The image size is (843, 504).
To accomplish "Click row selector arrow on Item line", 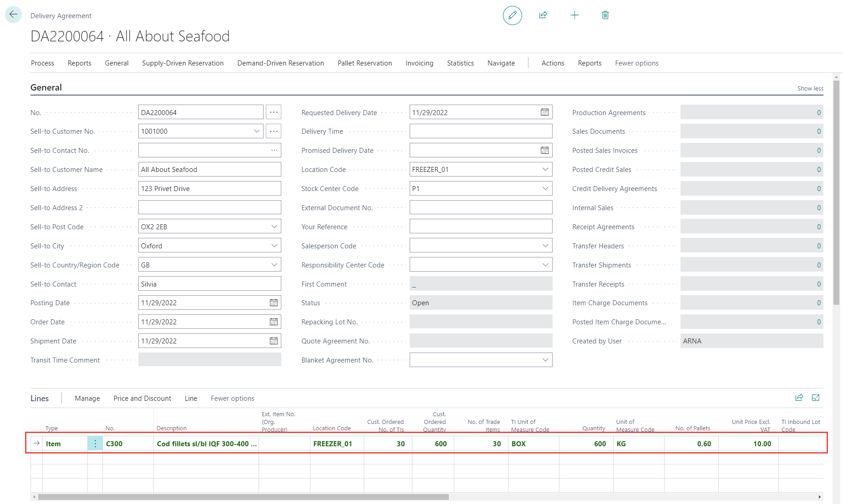I will (x=36, y=443).
